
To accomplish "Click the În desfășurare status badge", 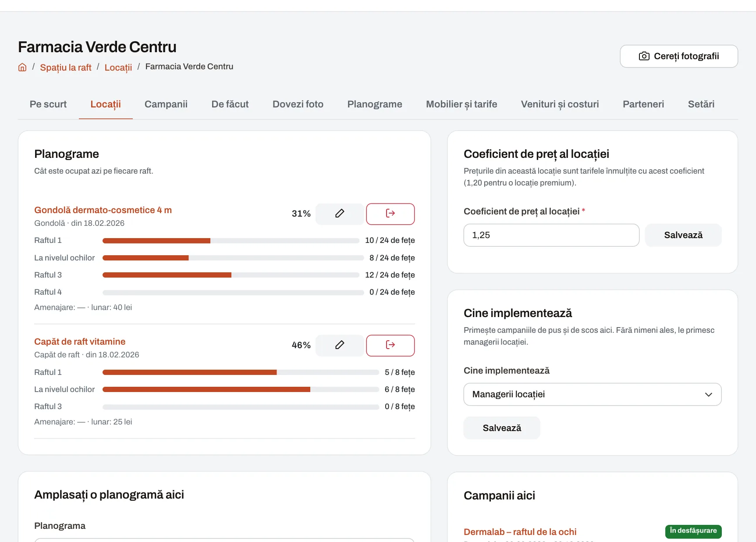I will (x=693, y=531).
